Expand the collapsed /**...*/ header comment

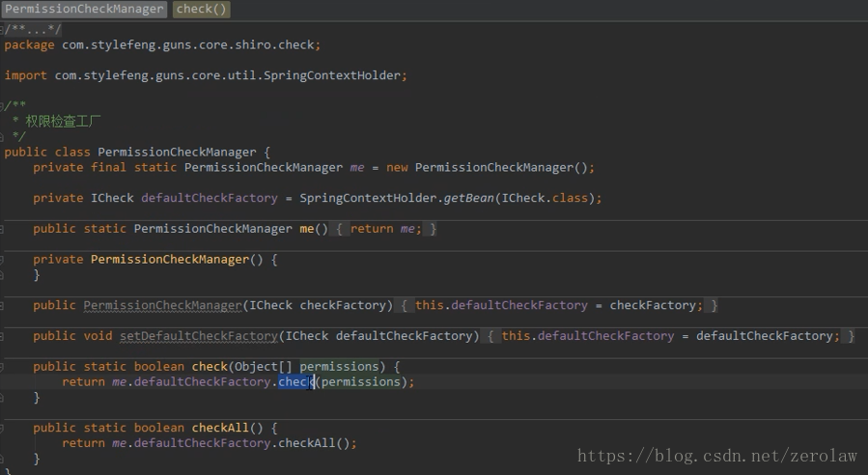(x=33, y=29)
